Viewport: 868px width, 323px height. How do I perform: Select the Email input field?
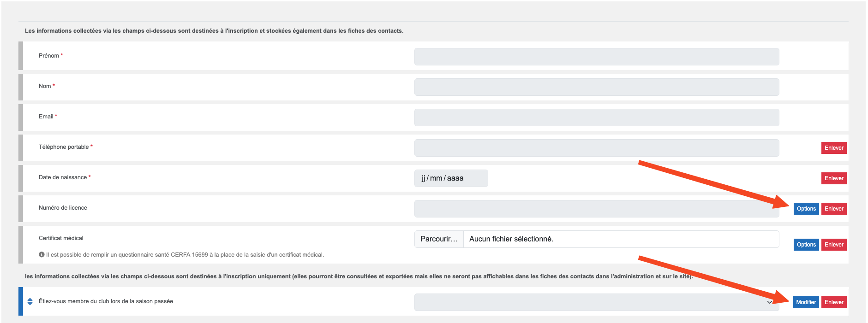pos(596,117)
